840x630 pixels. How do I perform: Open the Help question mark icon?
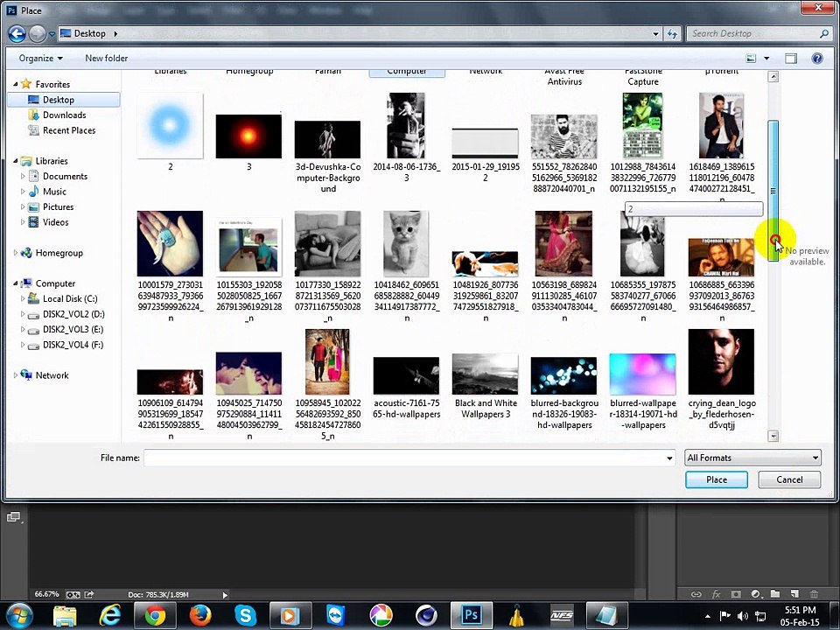click(x=817, y=59)
